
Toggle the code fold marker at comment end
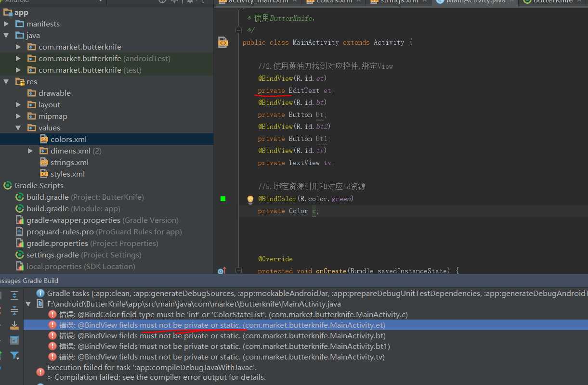238,30
